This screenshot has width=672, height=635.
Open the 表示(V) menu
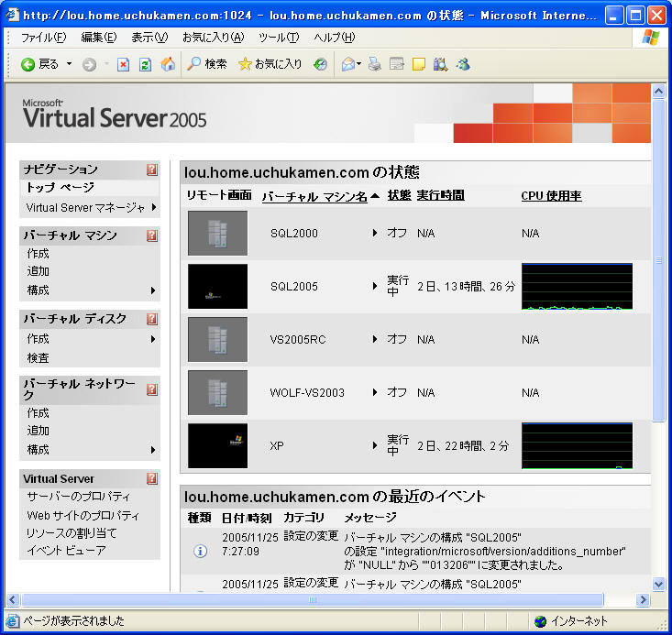point(149,38)
